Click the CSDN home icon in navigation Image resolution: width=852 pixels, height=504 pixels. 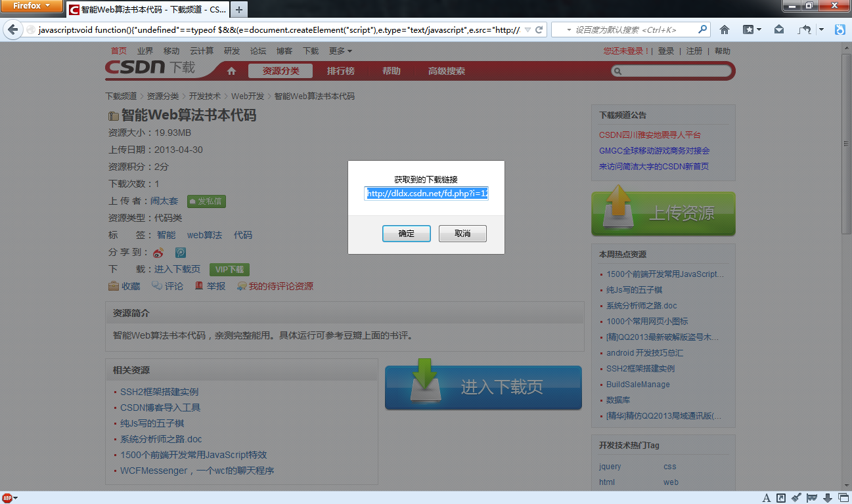[231, 71]
